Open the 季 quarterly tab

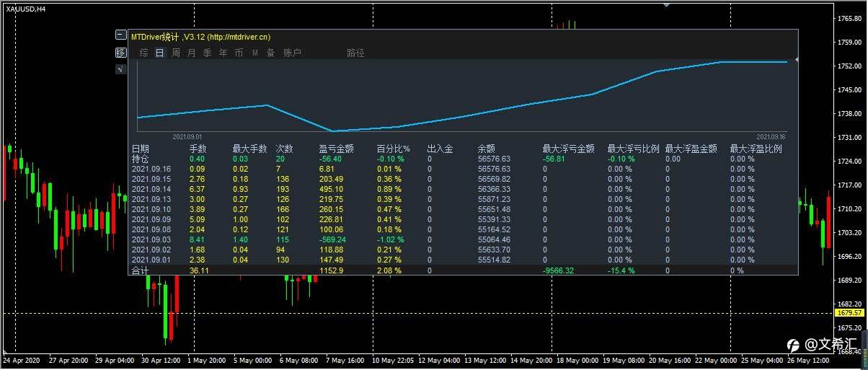[x=208, y=53]
